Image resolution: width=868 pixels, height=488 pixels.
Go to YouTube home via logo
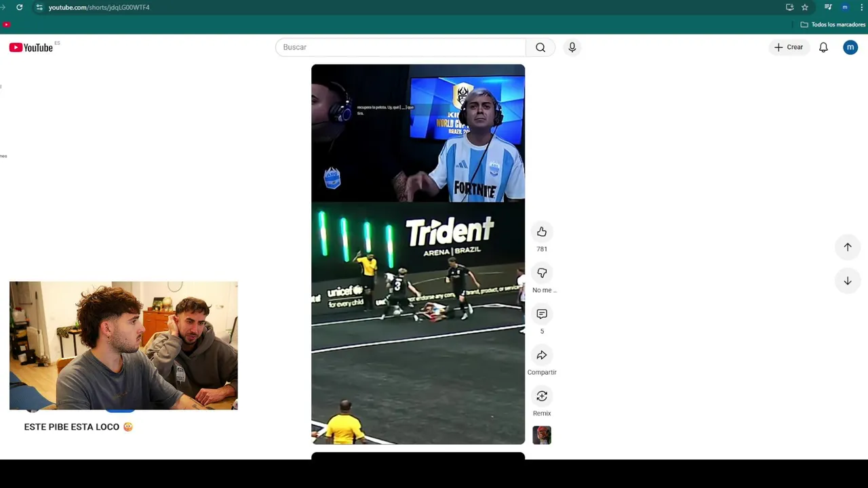(x=31, y=47)
